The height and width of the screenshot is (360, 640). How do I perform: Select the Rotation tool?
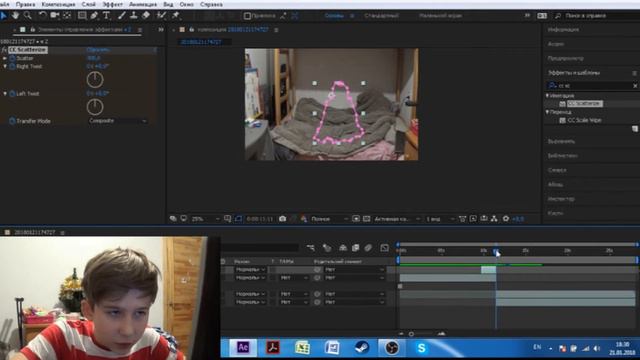point(42,16)
